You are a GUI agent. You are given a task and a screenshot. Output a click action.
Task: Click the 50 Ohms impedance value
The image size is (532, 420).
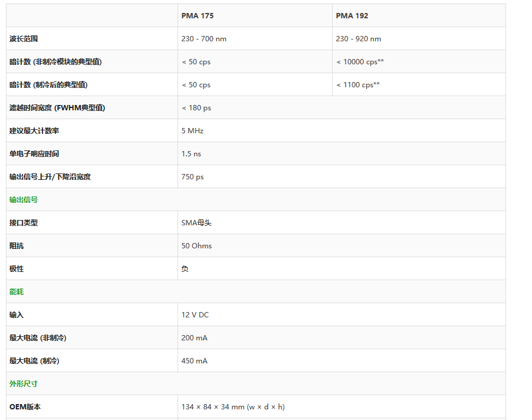(196, 246)
